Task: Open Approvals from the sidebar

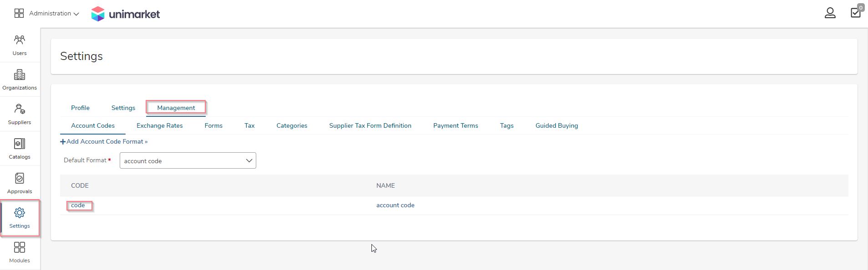Action: (x=20, y=183)
